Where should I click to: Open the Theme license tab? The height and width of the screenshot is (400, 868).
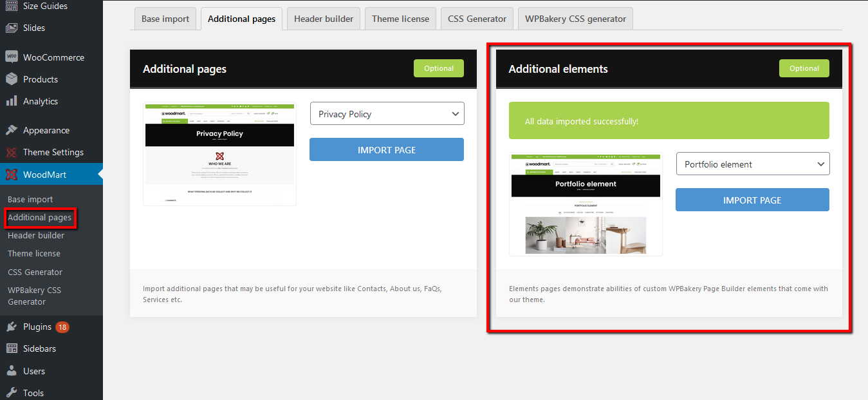400,19
